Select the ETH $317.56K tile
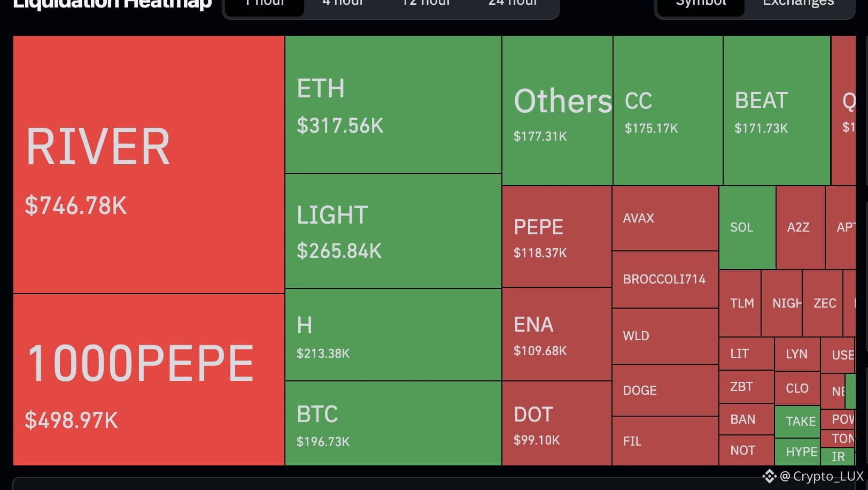 coord(393,105)
